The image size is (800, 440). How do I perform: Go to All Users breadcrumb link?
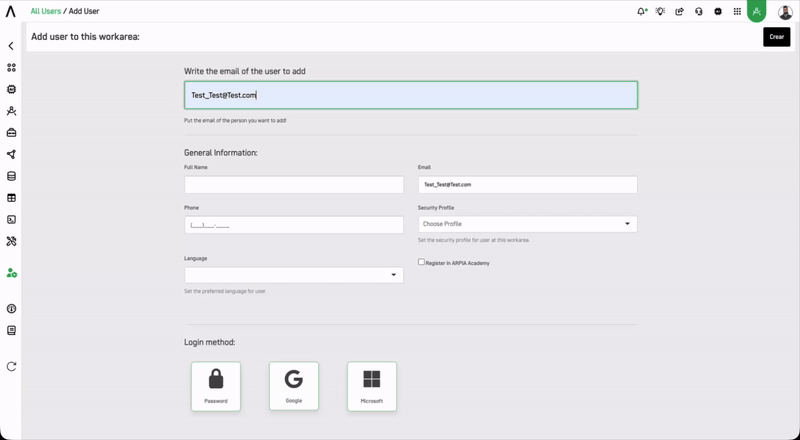point(45,11)
